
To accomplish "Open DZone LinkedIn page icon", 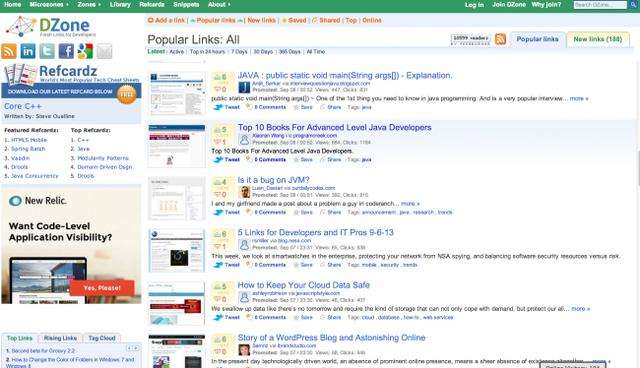I will coord(28,51).
